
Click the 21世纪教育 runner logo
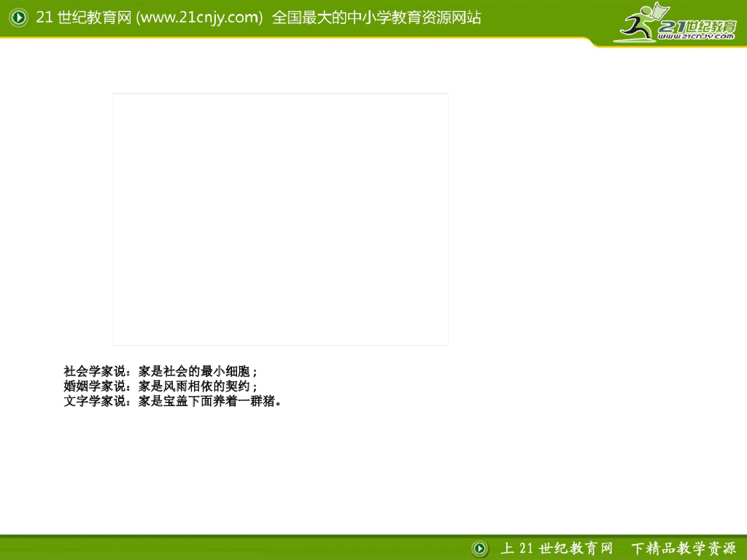(676, 23)
